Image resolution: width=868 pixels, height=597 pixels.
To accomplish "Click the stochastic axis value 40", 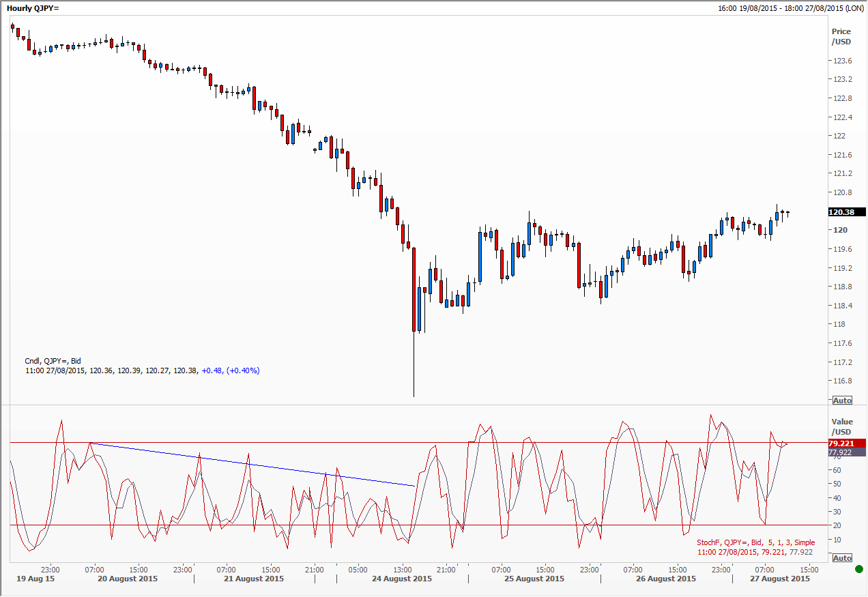I will 836,498.
